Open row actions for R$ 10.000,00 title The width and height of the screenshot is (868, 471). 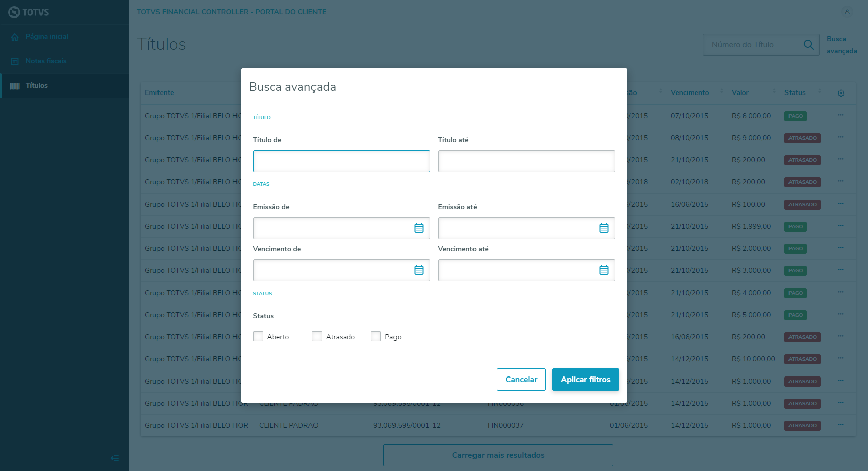coord(841,358)
